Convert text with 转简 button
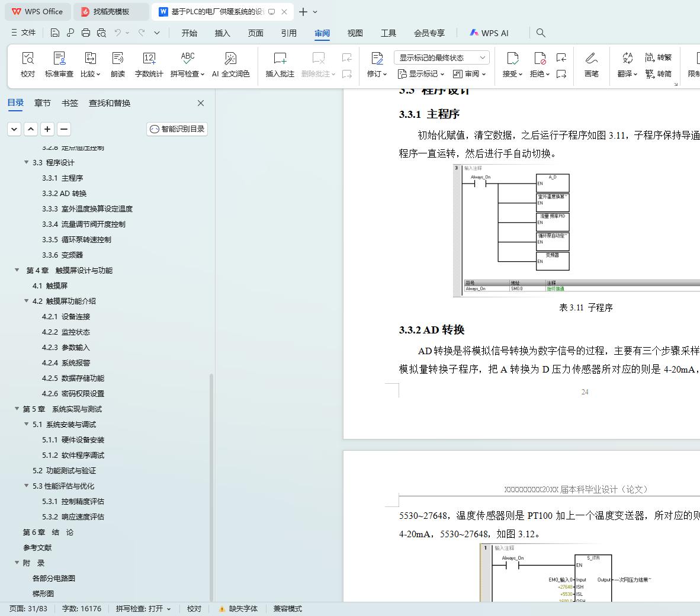This screenshot has height=616, width=700. pyautogui.click(x=658, y=73)
